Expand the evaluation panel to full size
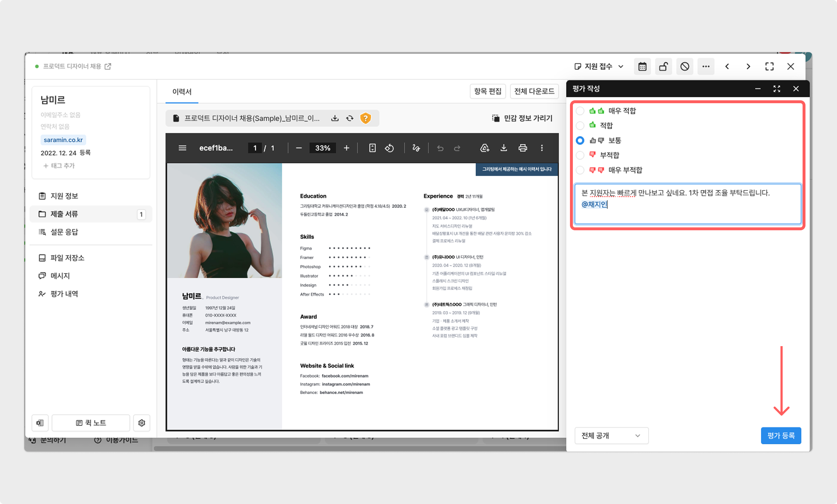 777,89
